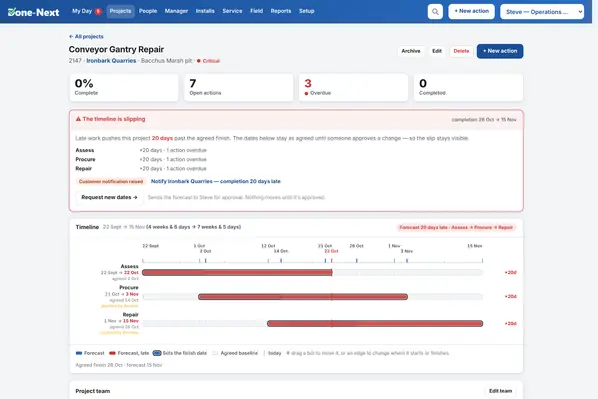Image resolution: width=598 pixels, height=399 pixels.
Task: Open the search magnifier icon
Action: point(435,11)
